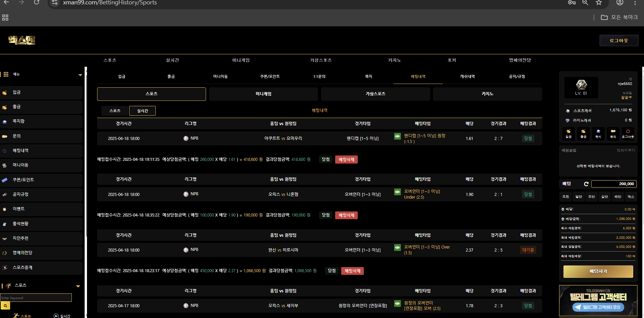Expand the 스포츠 sidebar section arrow
Viewport: 644px width, 318px height.
click(78, 286)
